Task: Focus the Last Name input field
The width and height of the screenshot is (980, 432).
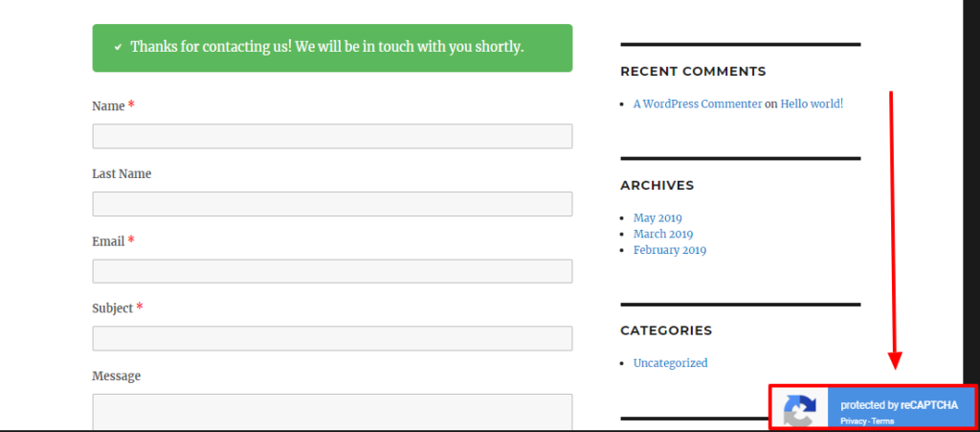Action: click(x=332, y=204)
